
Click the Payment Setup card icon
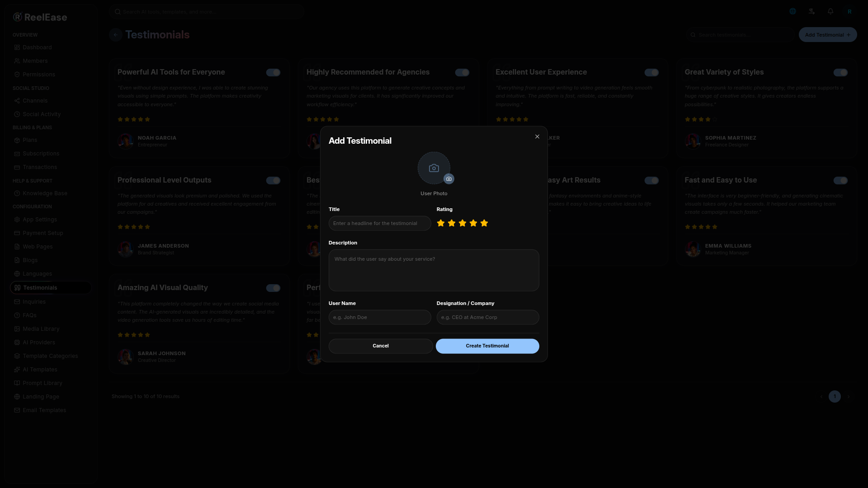click(x=17, y=233)
